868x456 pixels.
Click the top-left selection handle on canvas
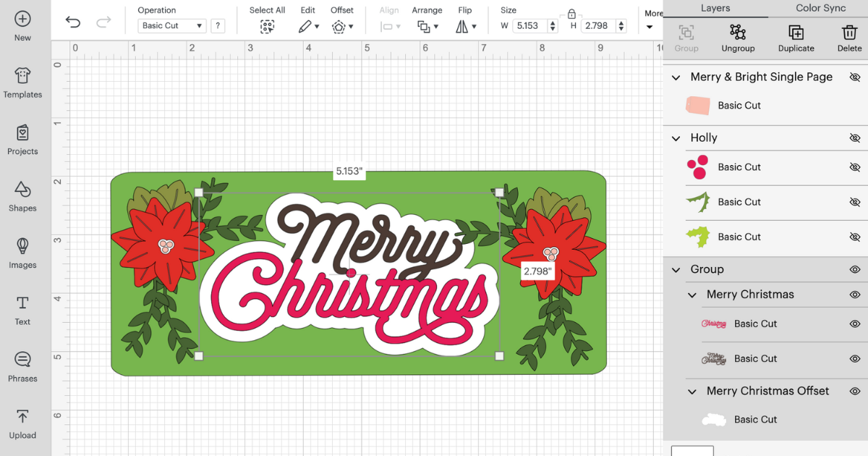[x=199, y=193]
